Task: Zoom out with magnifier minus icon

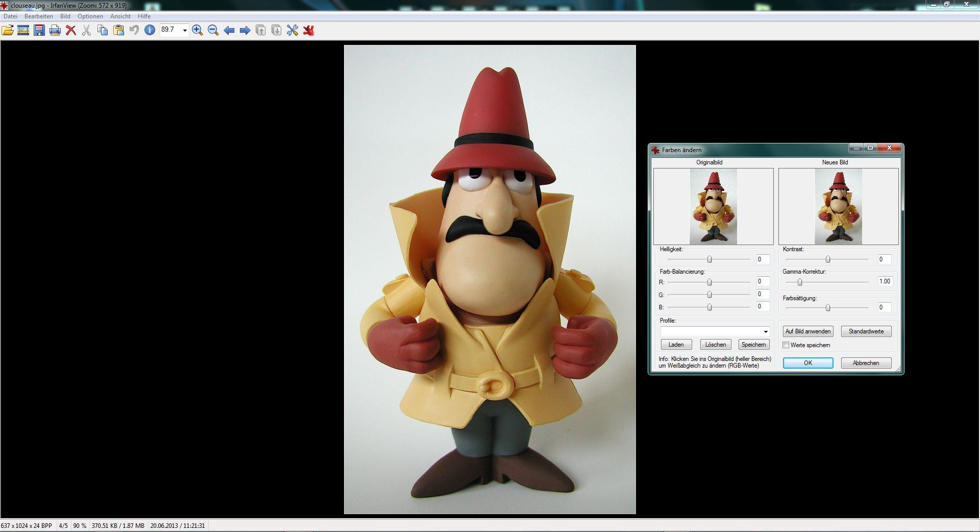Action: click(x=213, y=31)
